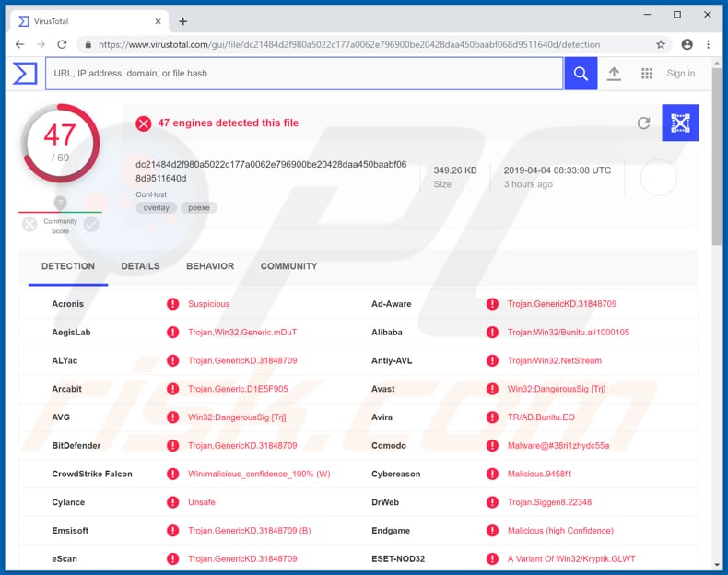Click the Unsafe result for Cylance
Screen dimensions: 728x575
coord(202,502)
